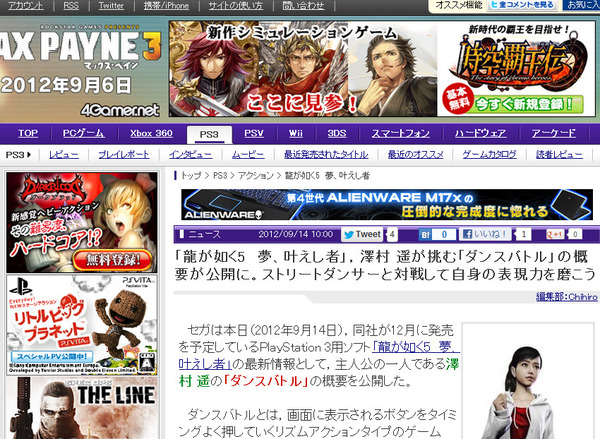
Task: Click the 編集部:Chihiro author link
Action: 567,297
